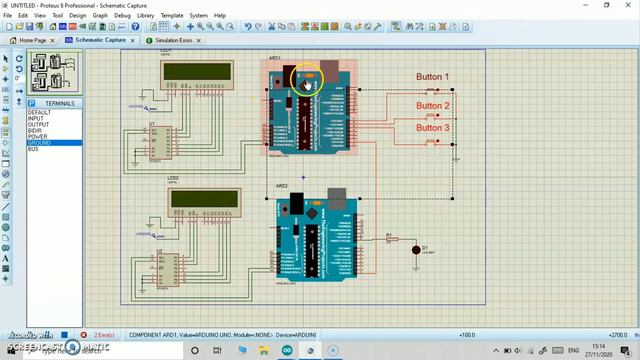Screen dimensions: 640x360
Task: Open the System menu
Action: coord(199,16)
